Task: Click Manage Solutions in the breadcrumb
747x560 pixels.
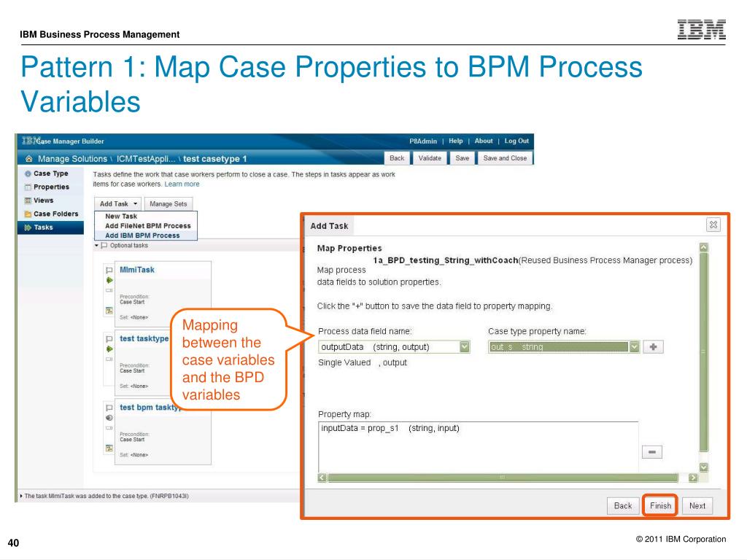Action: (72, 158)
